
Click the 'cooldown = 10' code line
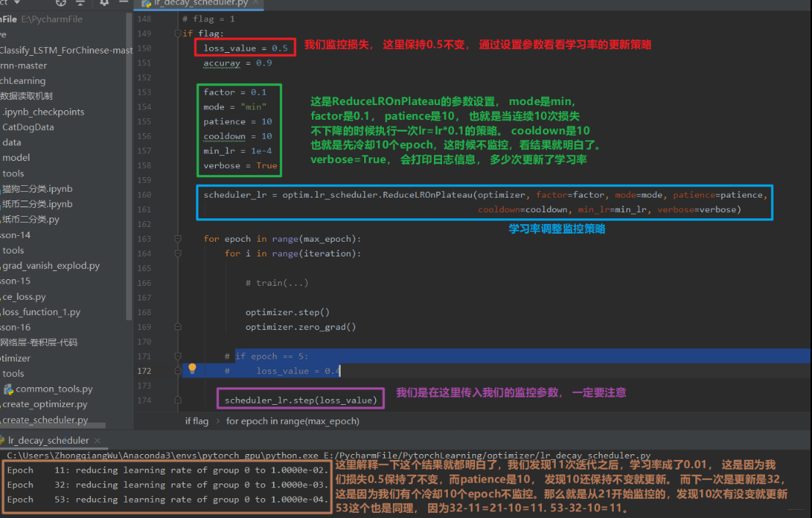237,136
